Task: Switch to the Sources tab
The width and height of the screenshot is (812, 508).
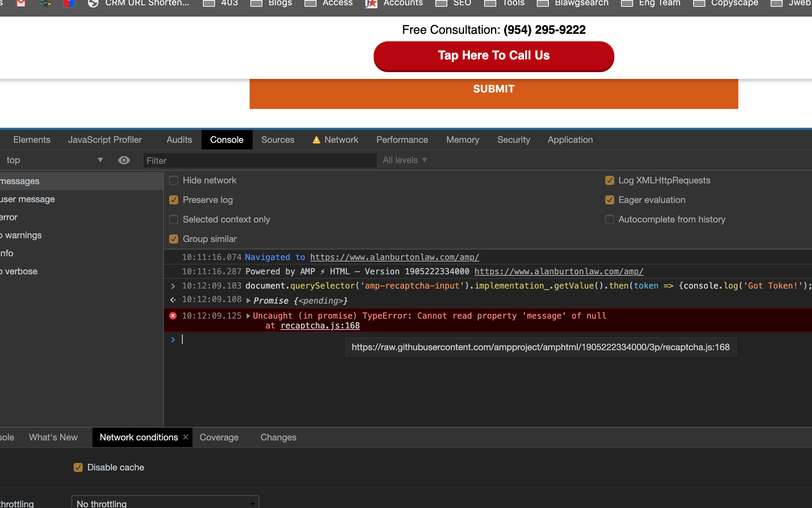Action: point(277,140)
